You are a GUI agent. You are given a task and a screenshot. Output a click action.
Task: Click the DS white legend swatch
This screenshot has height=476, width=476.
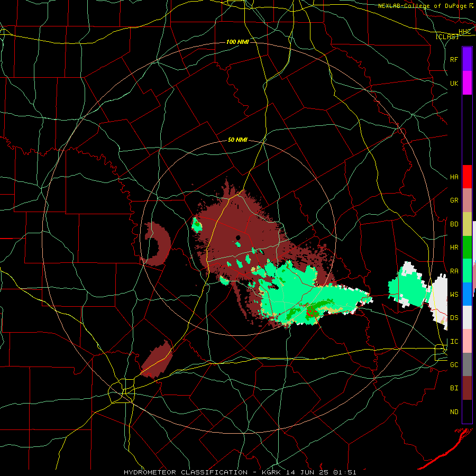467,317
